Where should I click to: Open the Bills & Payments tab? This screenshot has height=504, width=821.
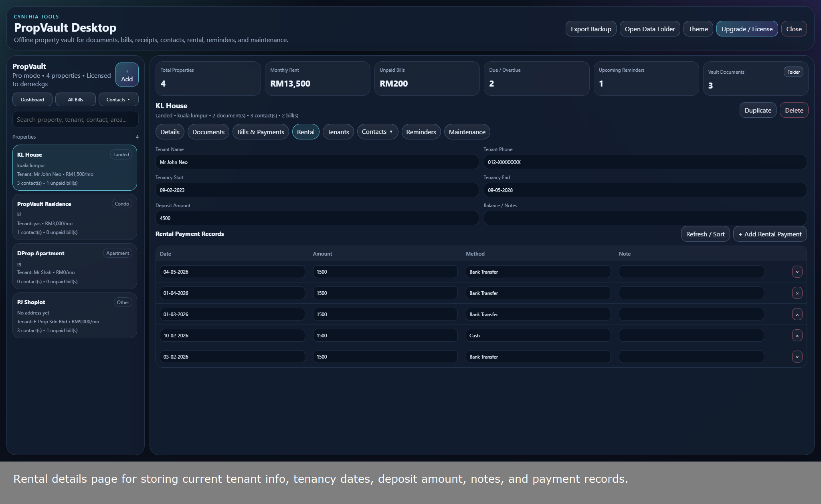261,132
